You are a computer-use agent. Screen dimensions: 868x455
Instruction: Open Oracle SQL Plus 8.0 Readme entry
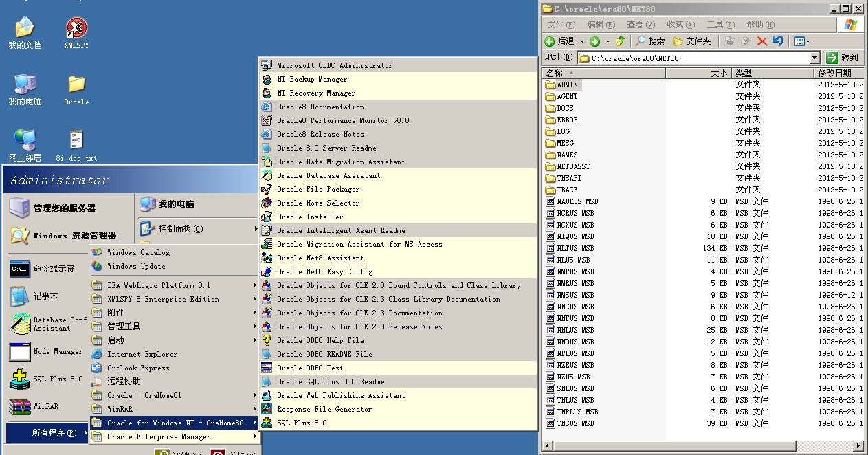coord(398,381)
